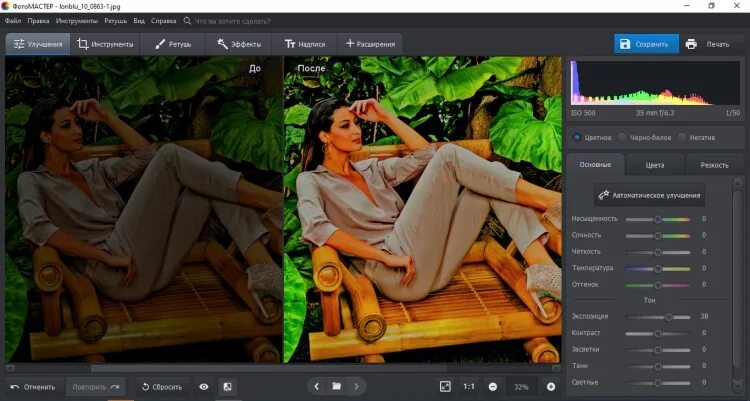This screenshot has height=401, width=750.
Task: Click the Четкость slider handle
Action: pos(658,252)
